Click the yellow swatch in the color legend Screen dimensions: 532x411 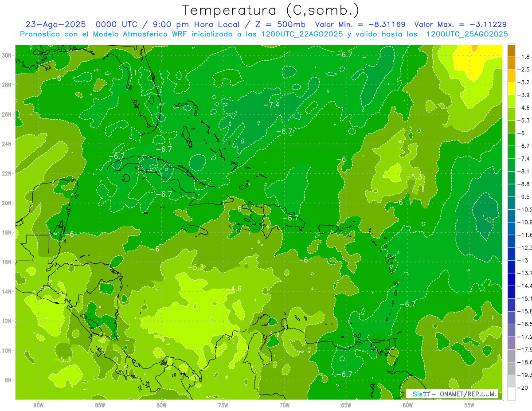pyautogui.click(x=511, y=89)
